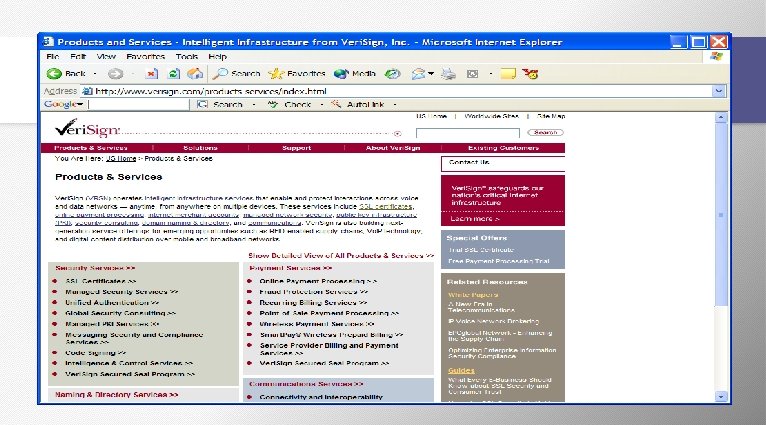Click the magnifier Search toolbar icon
The image size is (766, 425).
220,74
